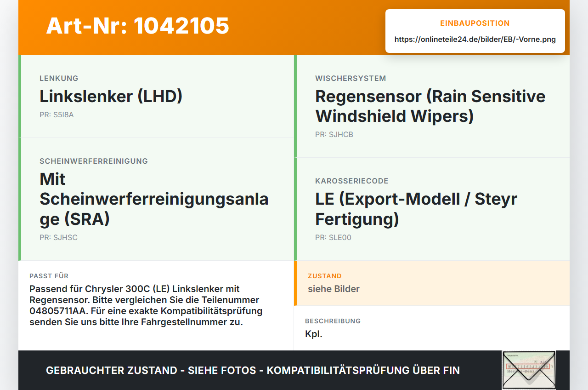Image resolution: width=588 pixels, height=390 pixels.
Task: Click the EINBAUPOSITION card title
Action: [475, 23]
